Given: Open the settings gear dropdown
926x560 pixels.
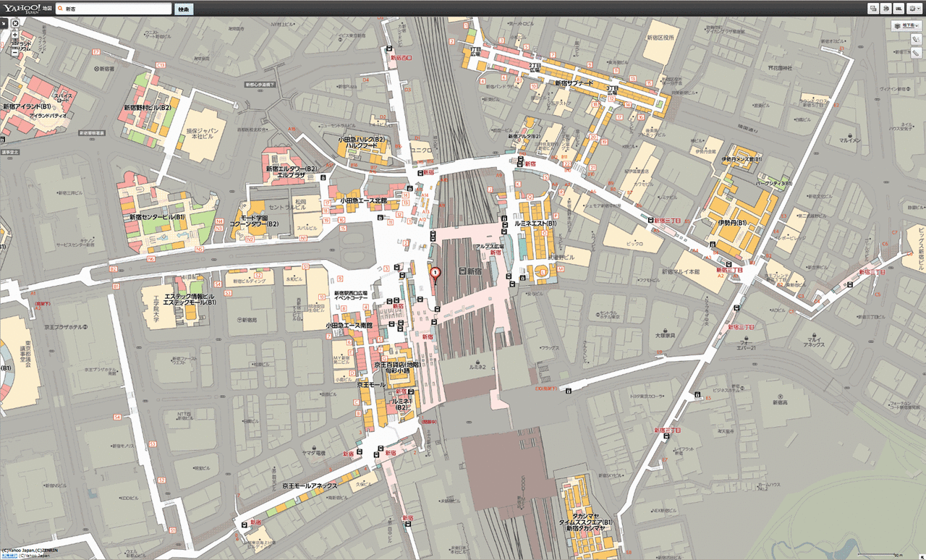Looking at the screenshot, I should [x=914, y=9].
